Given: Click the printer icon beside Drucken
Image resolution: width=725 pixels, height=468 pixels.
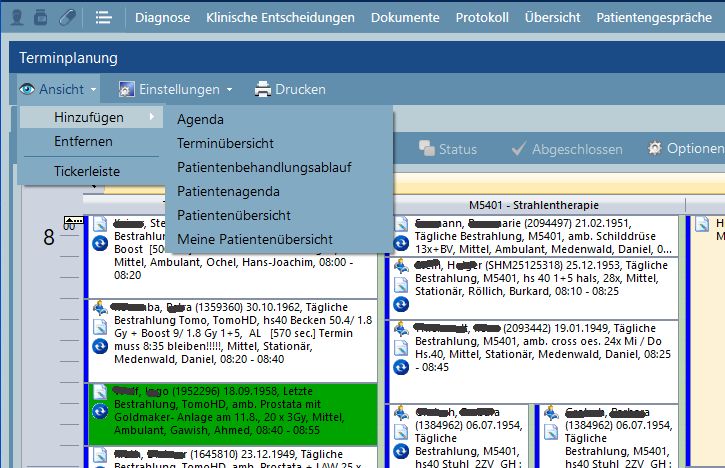Looking at the screenshot, I should (x=262, y=89).
